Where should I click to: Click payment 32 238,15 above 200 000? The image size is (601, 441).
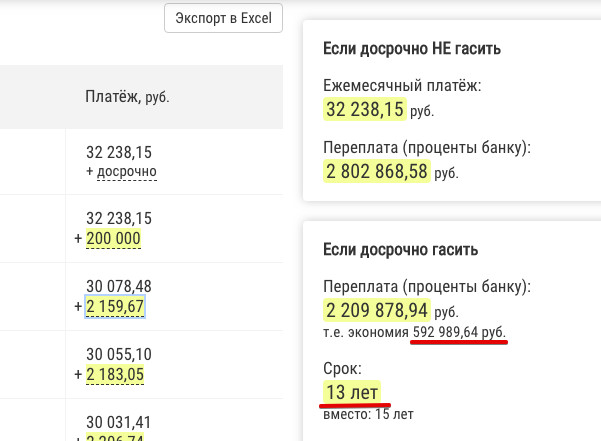click(119, 219)
